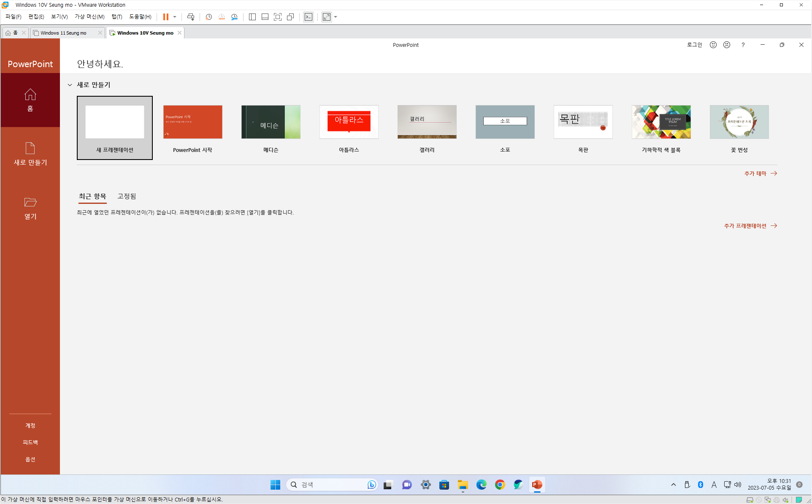Select the 아틀라스 theme thumbnail

click(349, 122)
